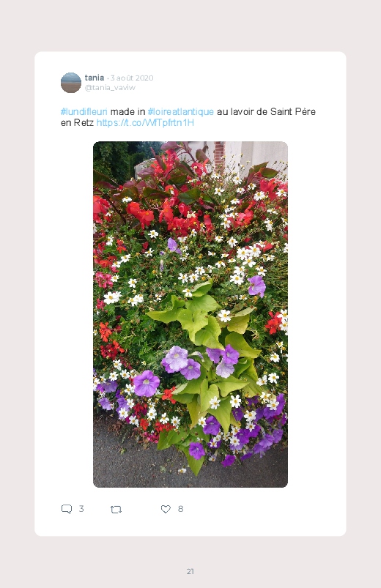Viewport: 381px width, 588px height.
Task: Open the #lundifleuri hashtag
Action: [x=84, y=112]
